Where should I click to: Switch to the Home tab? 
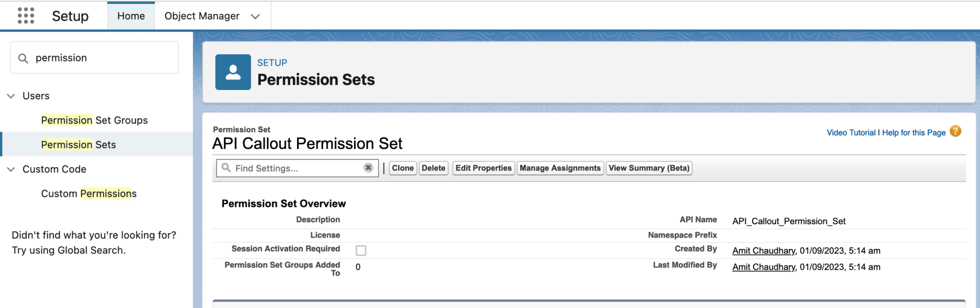131,15
